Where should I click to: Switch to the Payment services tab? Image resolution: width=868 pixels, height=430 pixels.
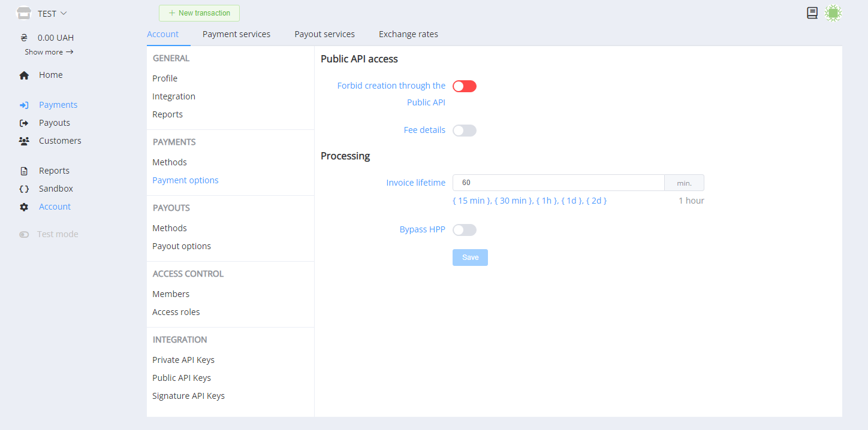tap(236, 34)
